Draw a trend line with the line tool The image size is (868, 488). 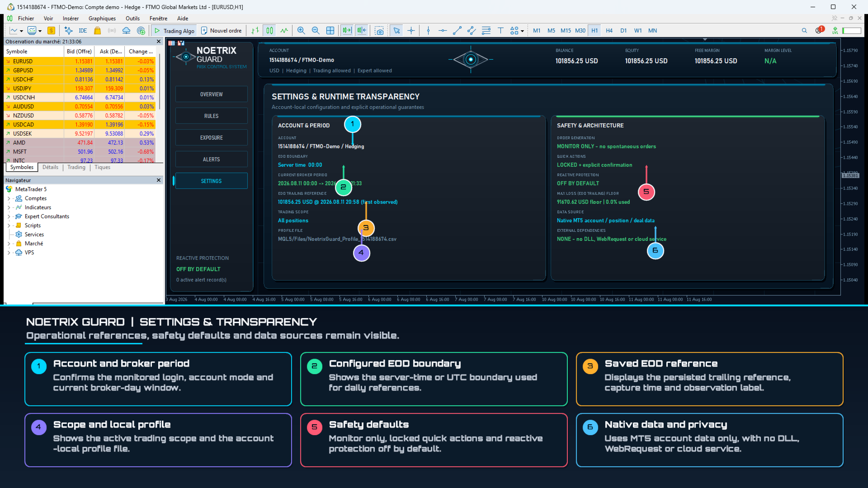click(457, 31)
